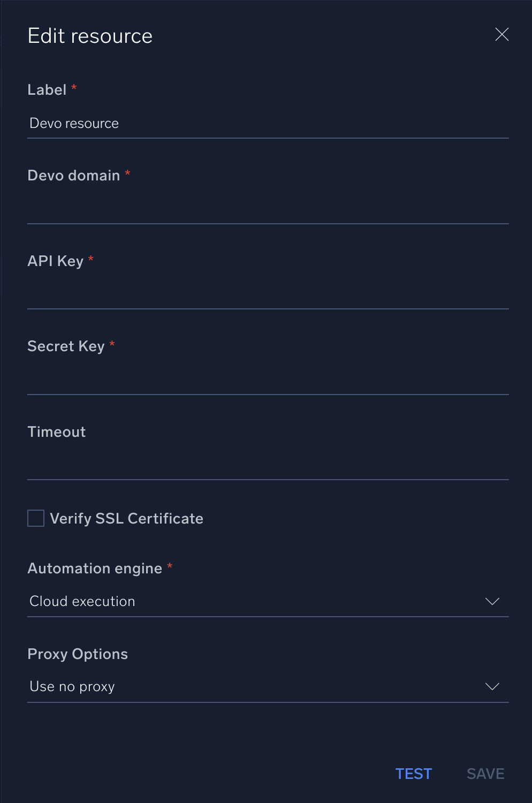532x803 pixels.
Task: Clear focus by clicking the Devo resource text
Action: (x=74, y=124)
